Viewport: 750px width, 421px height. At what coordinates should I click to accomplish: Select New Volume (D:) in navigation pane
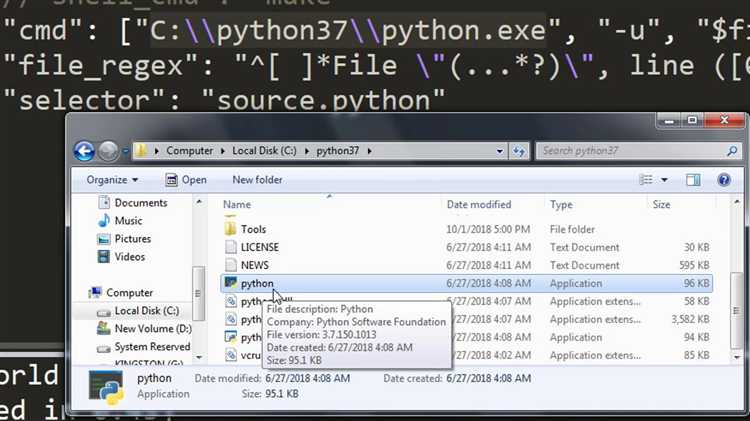[152, 329]
